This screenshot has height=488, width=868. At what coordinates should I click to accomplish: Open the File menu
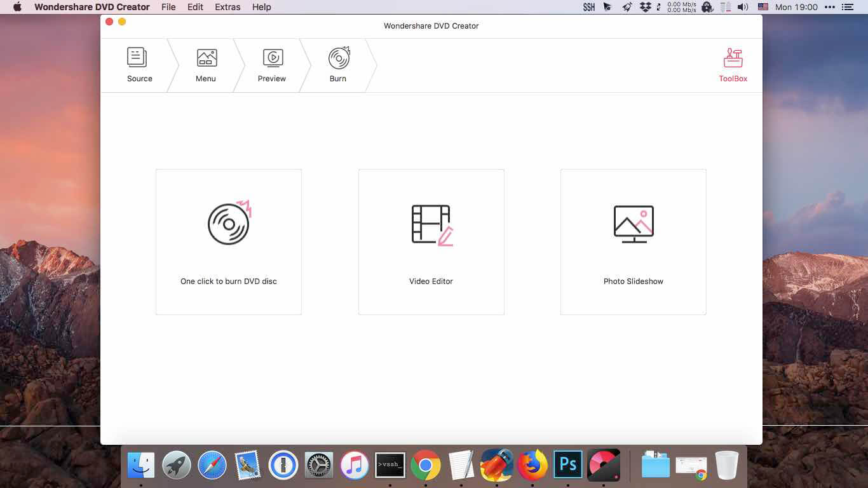click(168, 7)
